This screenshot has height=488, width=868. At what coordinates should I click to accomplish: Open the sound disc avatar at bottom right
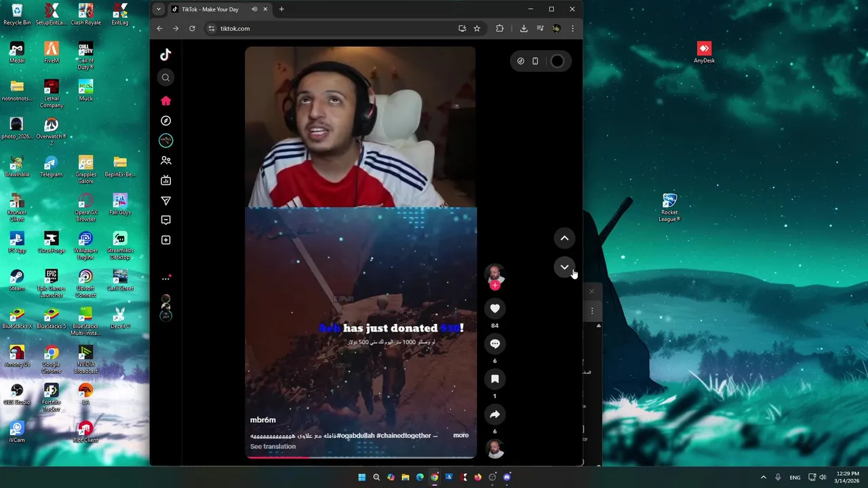(x=495, y=449)
